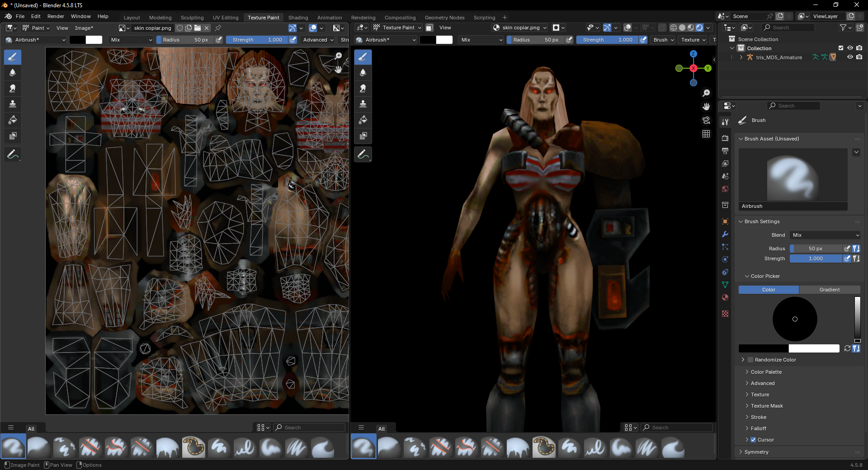Select the Fill tool in the 3D viewport toolbar

pos(363,120)
